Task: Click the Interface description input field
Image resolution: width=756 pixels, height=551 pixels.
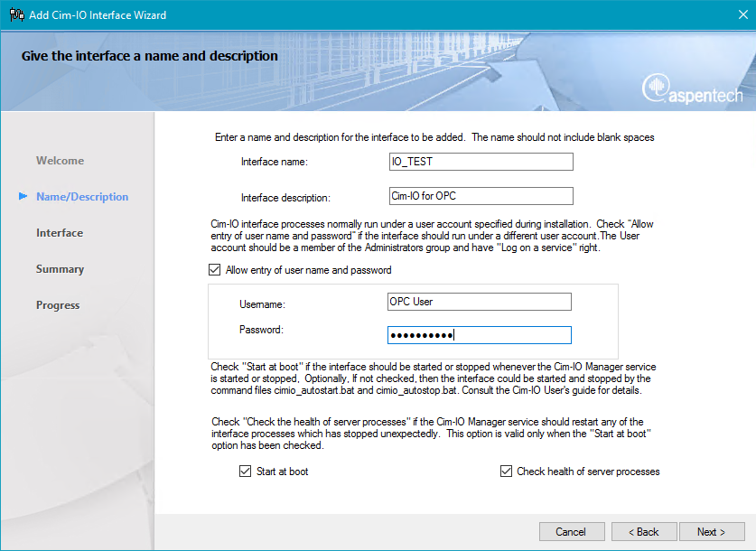Action: (481, 196)
